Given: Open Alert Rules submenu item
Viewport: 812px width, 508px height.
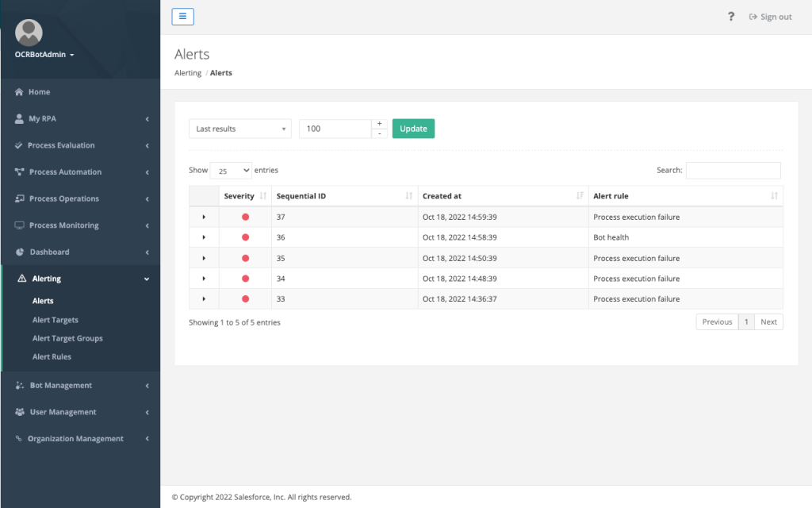Looking at the screenshot, I should [x=52, y=356].
